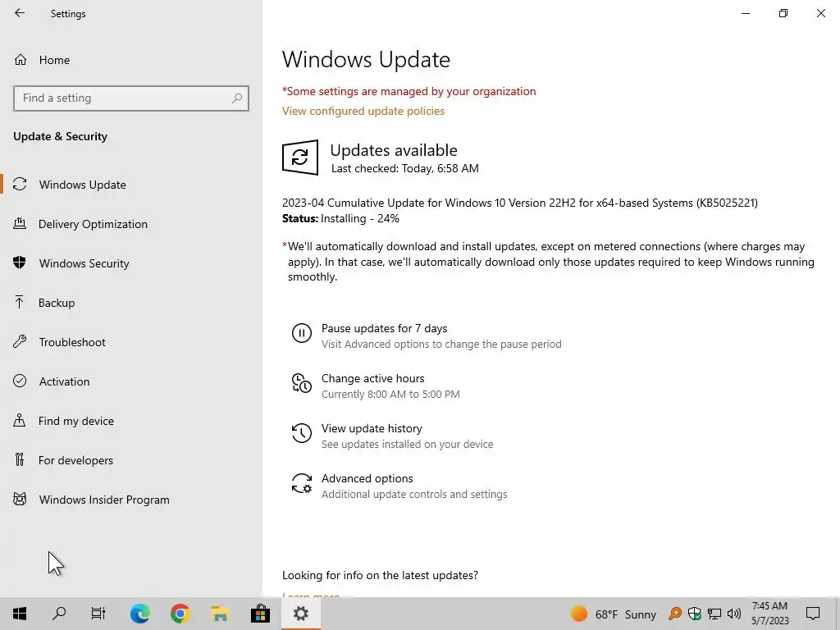
Task: Click the Status Installing - 24% text
Action: pyautogui.click(x=340, y=218)
